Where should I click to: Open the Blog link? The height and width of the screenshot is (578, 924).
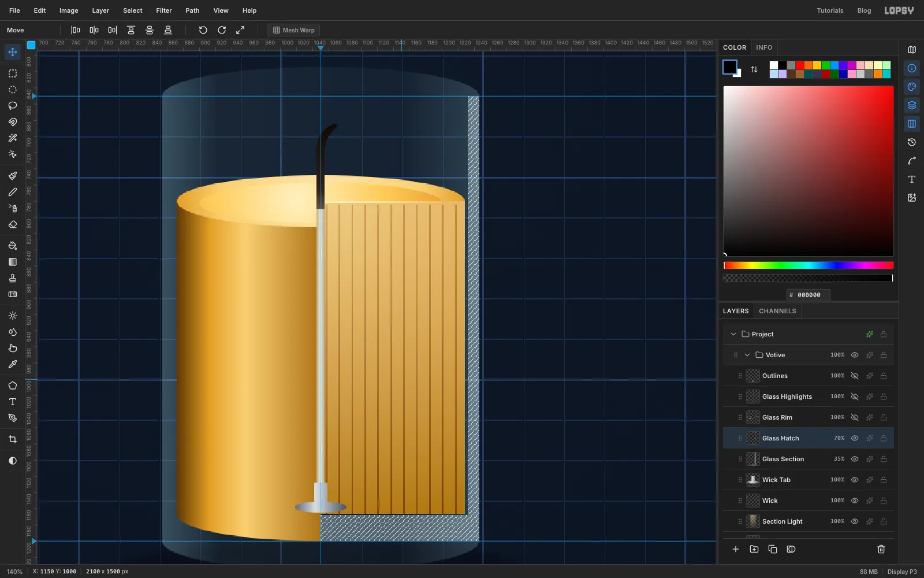click(864, 10)
